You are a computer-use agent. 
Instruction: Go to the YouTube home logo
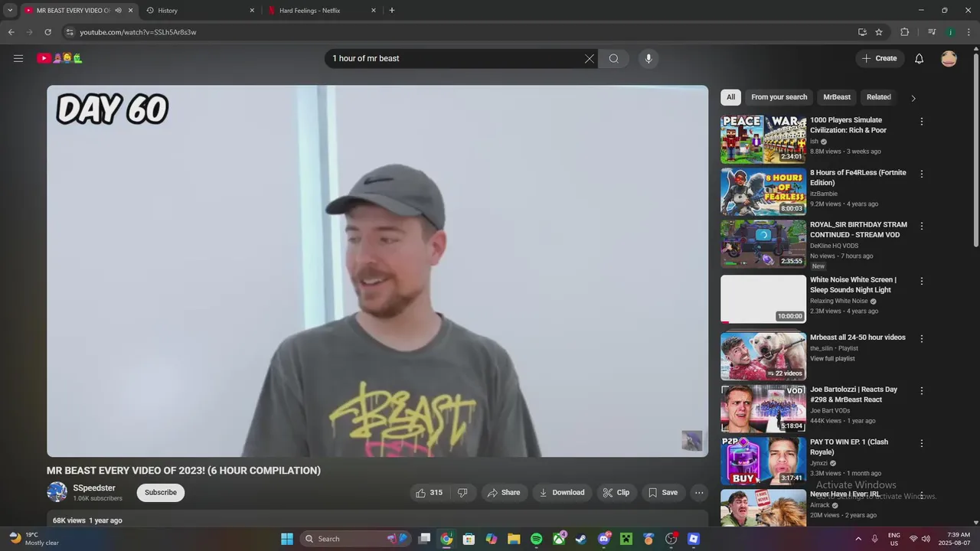[x=60, y=58]
